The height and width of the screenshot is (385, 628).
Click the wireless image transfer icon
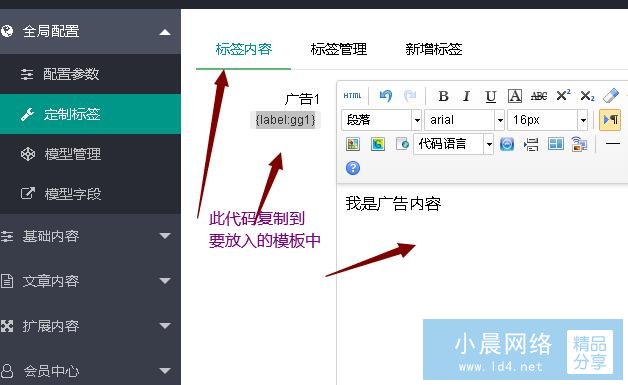tap(580, 144)
